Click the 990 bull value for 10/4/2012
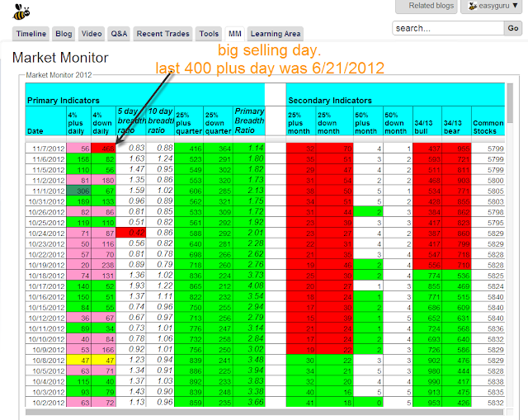528x420 pixels. (x=427, y=381)
